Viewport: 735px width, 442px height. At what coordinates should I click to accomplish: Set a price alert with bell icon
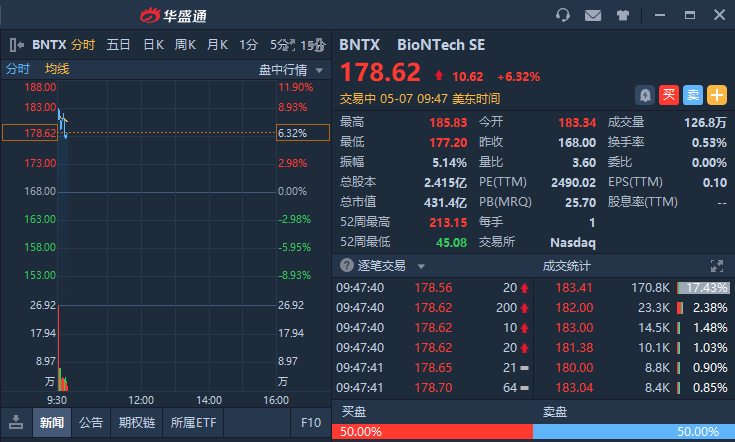pos(645,95)
